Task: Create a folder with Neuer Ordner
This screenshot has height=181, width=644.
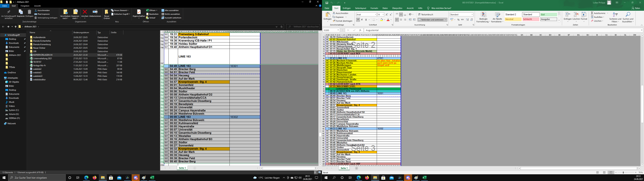Action: [x=107, y=13]
